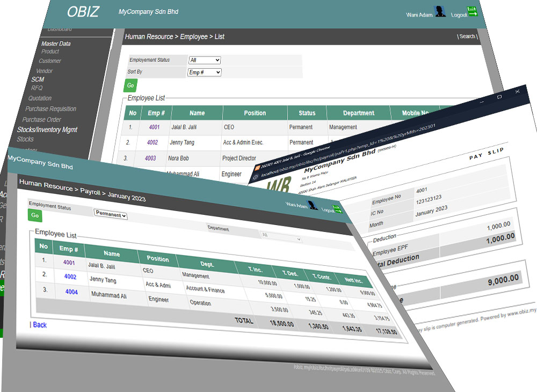Click the T. Inc. column header in the Payroll table
This screenshot has height=392, width=537.
256,270
